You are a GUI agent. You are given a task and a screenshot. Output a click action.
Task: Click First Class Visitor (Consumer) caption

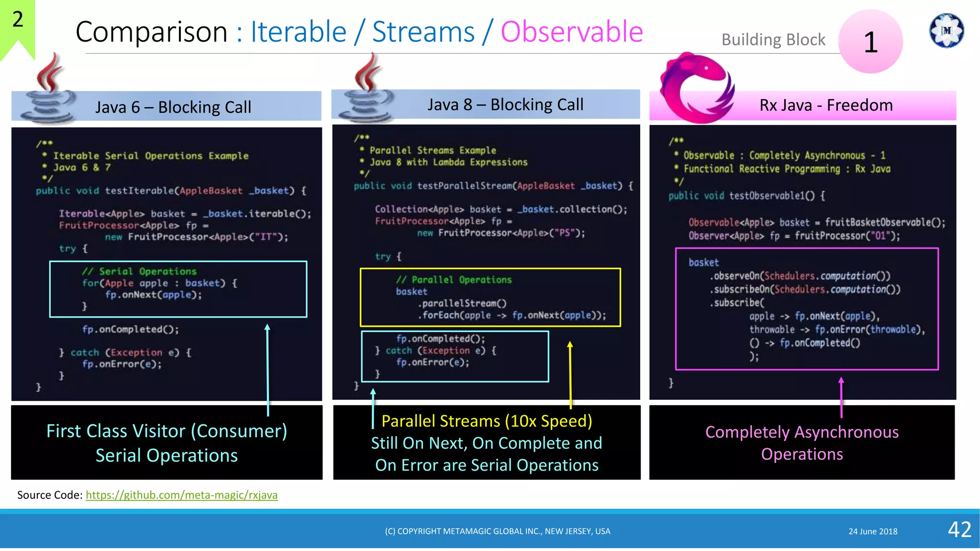(x=167, y=431)
